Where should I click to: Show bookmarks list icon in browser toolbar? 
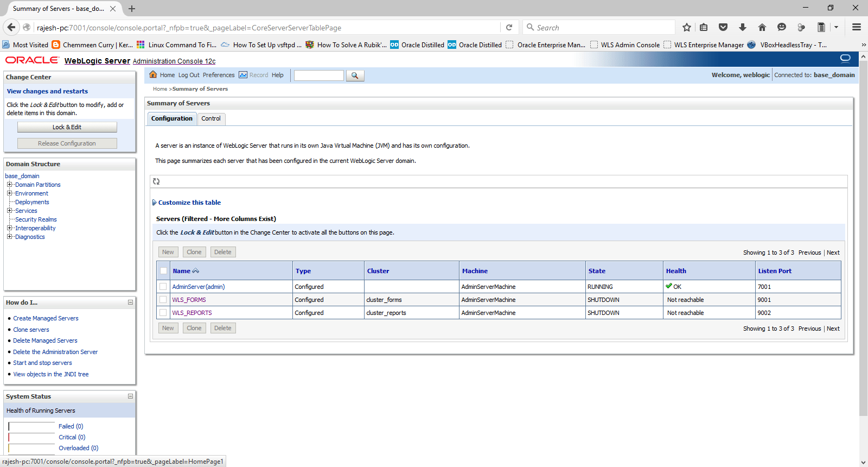pyautogui.click(x=704, y=27)
